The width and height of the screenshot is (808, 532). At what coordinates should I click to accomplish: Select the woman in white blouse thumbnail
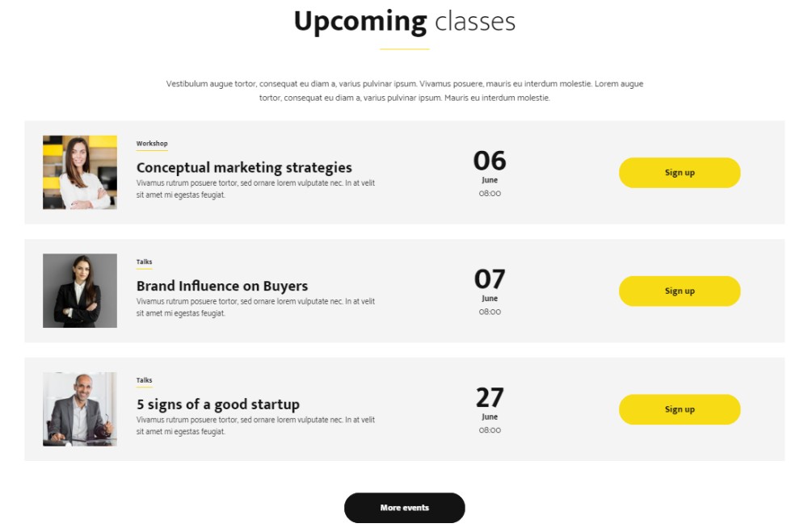pos(80,173)
